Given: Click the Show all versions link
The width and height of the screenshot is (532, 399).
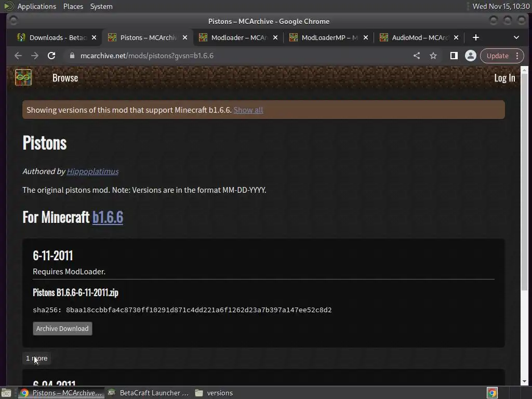Looking at the screenshot, I should (x=248, y=110).
